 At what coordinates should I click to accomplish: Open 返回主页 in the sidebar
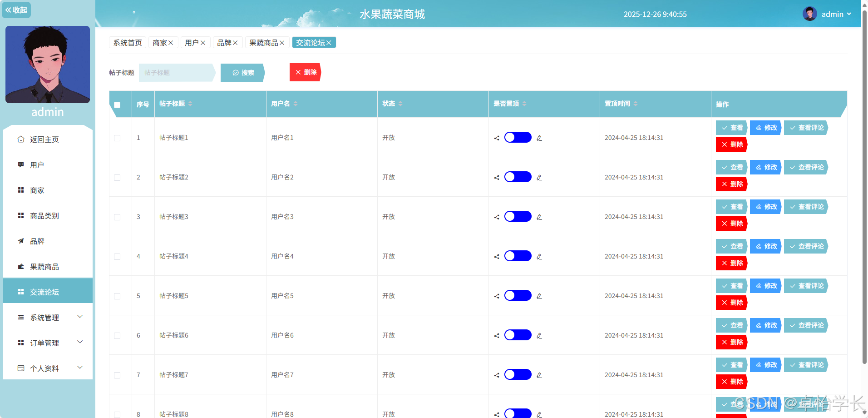[x=48, y=139]
